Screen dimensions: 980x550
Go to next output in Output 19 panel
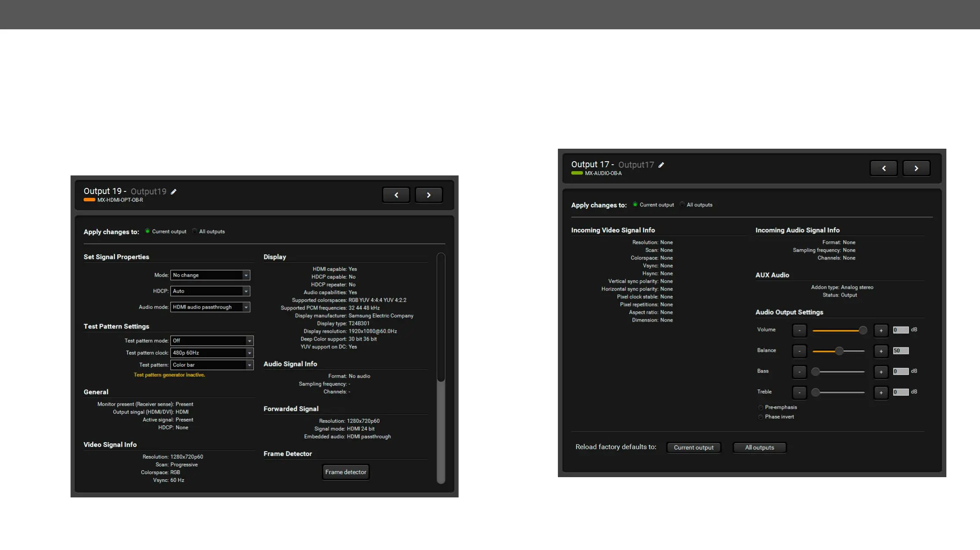tap(429, 195)
